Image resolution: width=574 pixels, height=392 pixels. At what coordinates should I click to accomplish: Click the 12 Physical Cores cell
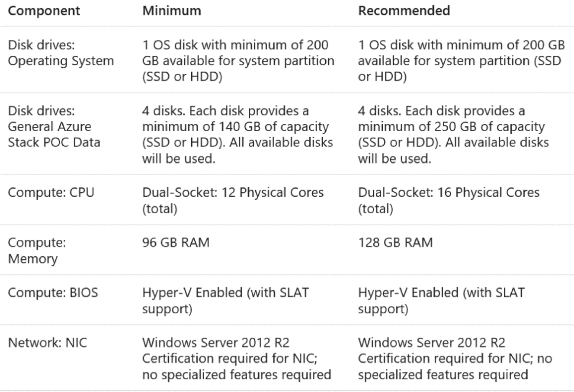click(233, 200)
